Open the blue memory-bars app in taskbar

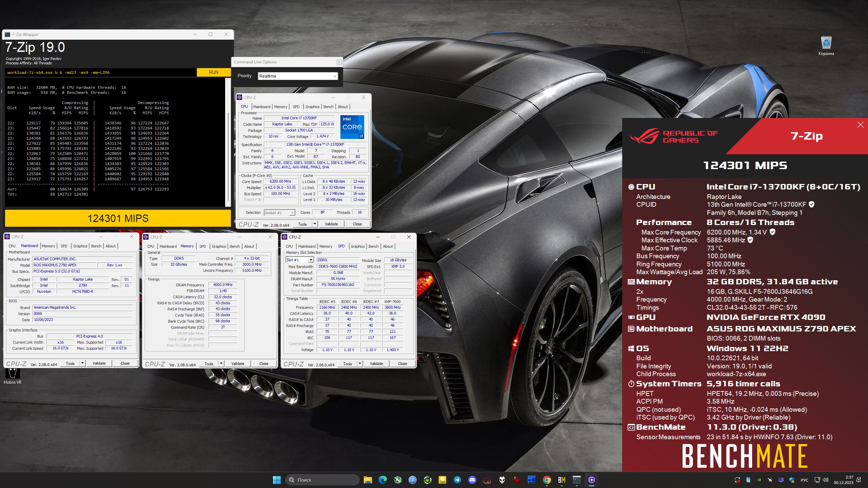[x=532, y=480]
